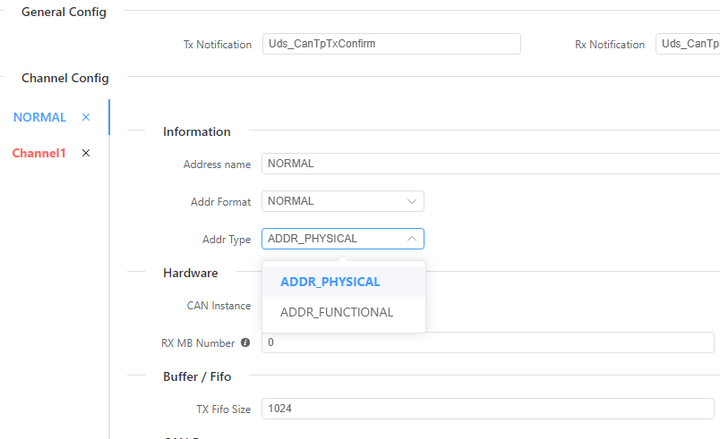
Task: Select the ADDR_PHYSICAL option
Action: pos(330,282)
